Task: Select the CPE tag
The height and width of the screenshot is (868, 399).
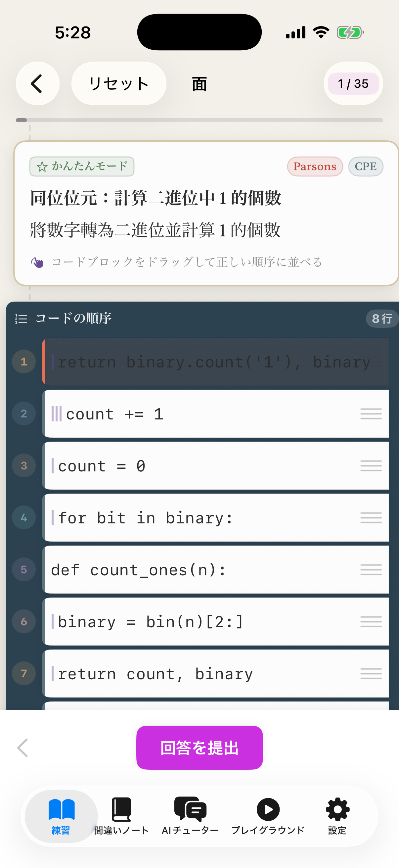Action: tap(366, 167)
